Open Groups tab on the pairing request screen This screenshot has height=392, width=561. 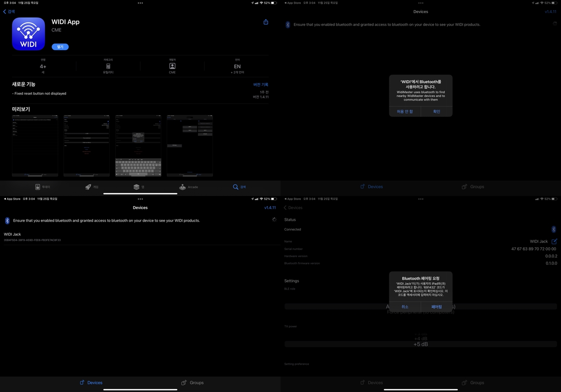coord(473,383)
